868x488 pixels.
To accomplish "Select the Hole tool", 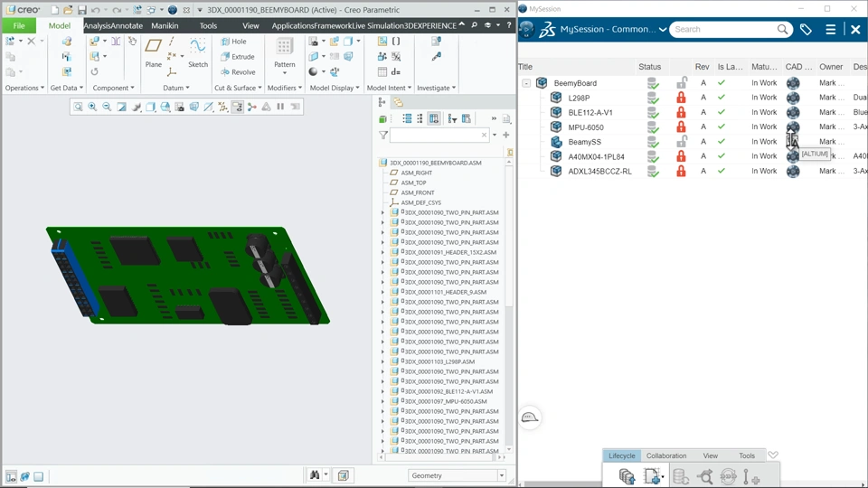I will (233, 42).
